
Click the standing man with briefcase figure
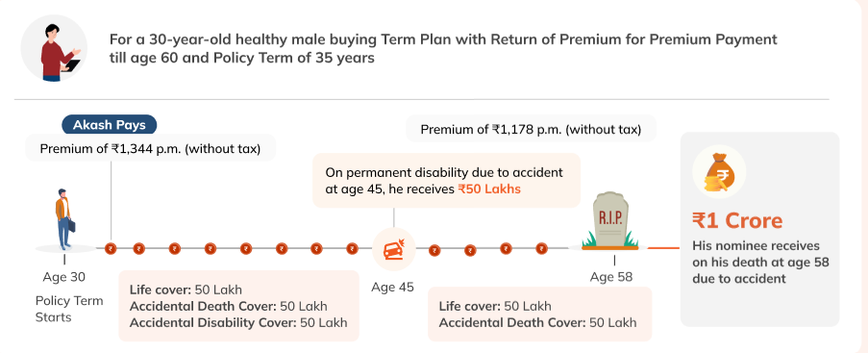(x=64, y=219)
